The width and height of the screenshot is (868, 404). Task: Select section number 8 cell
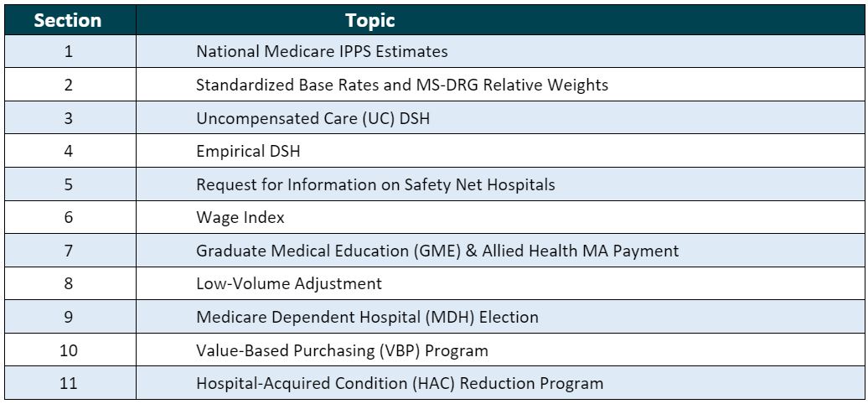(68, 284)
